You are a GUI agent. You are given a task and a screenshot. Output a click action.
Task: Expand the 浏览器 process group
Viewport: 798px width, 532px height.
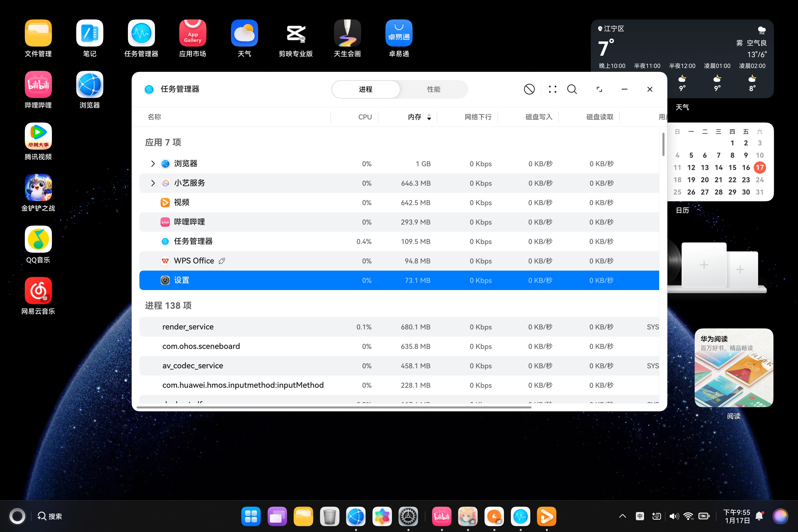click(x=153, y=164)
